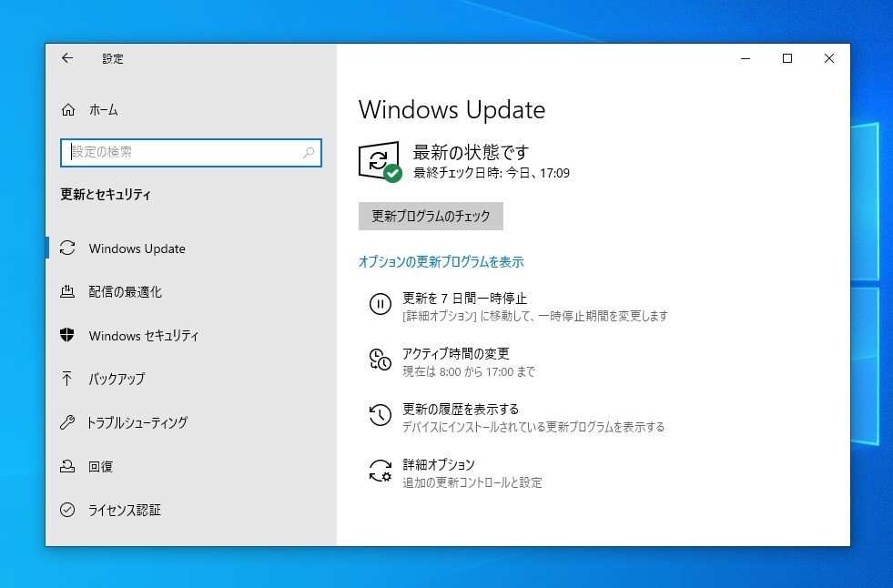The image size is (893, 588).
Task: Focus the 設定の検索 search field
Action: coord(191,153)
